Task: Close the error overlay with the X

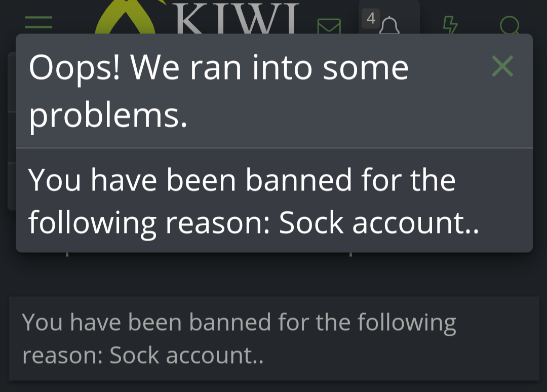Action: click(x=502, y=66)
